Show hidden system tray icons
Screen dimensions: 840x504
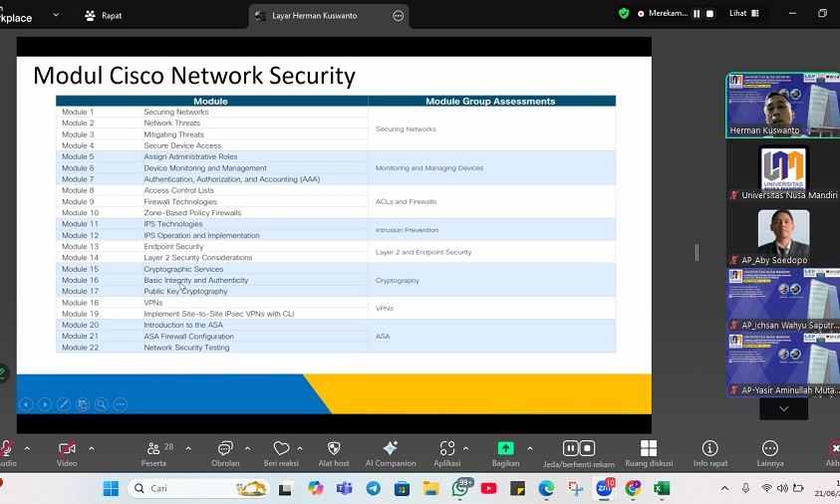724,488
